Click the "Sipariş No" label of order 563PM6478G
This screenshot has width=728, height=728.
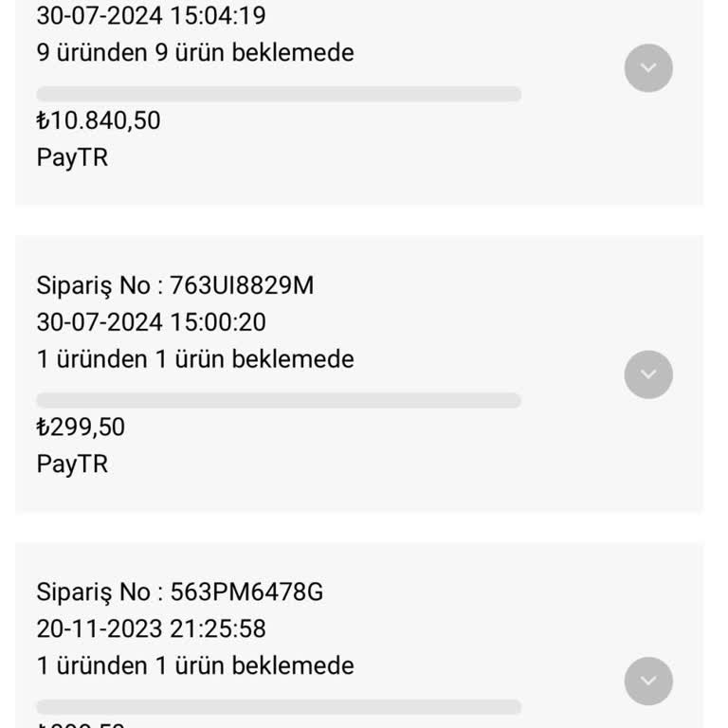pos(93,592)
